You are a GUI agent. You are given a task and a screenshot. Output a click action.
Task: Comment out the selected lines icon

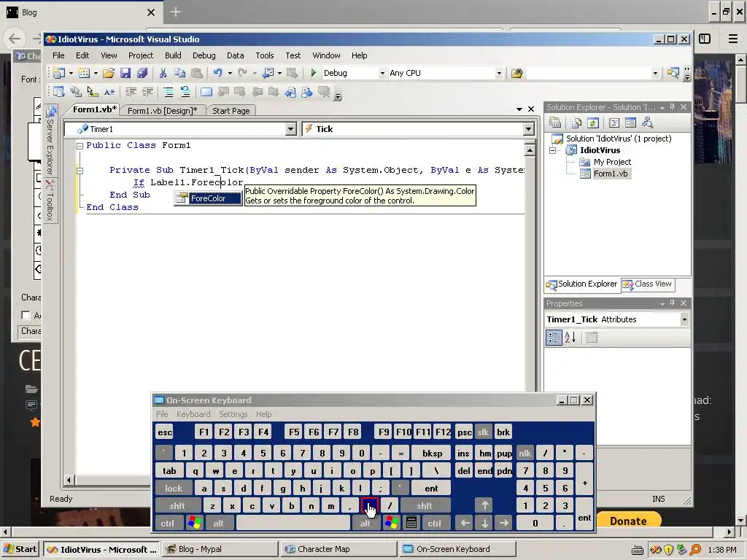pos(169,91)
